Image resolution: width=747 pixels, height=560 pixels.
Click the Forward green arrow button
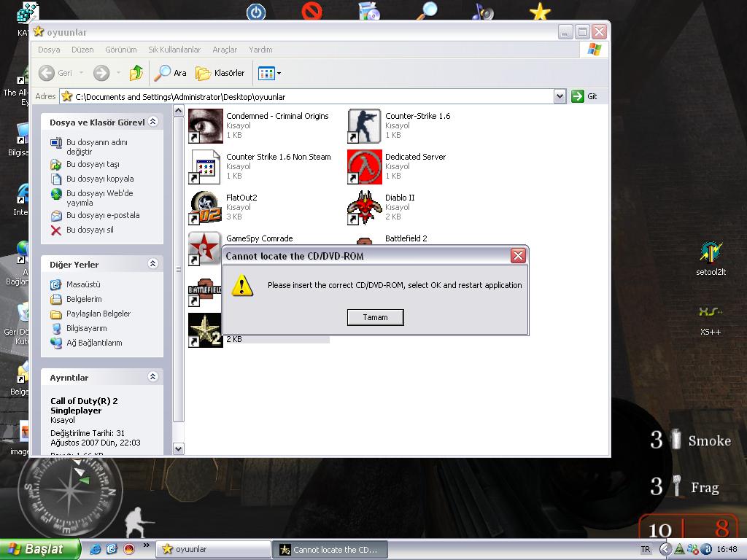click(101, 73)
